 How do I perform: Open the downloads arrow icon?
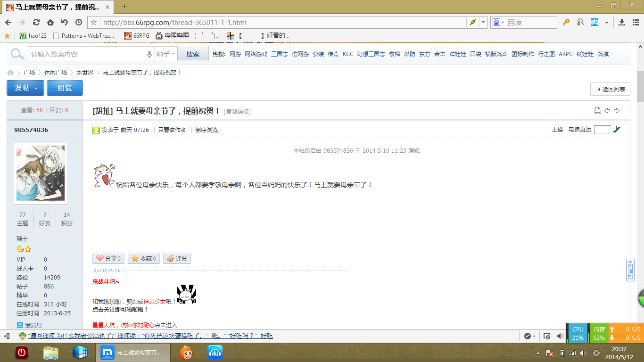coord(622,22)
